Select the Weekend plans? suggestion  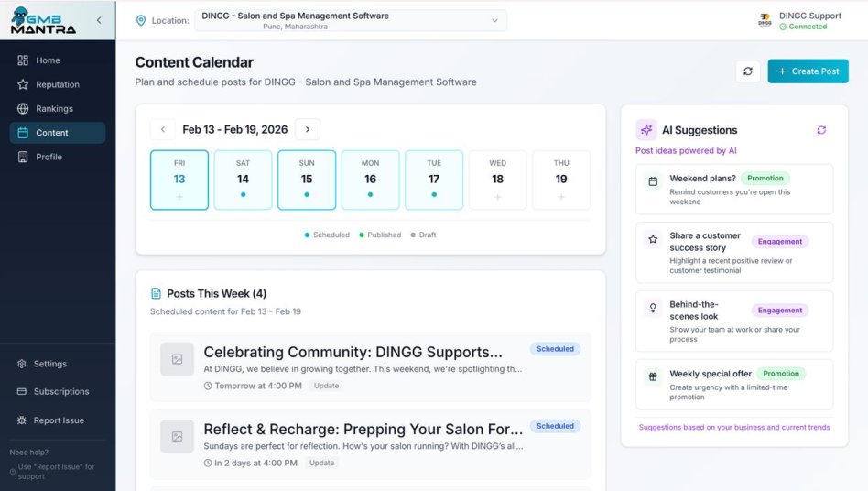734,190
